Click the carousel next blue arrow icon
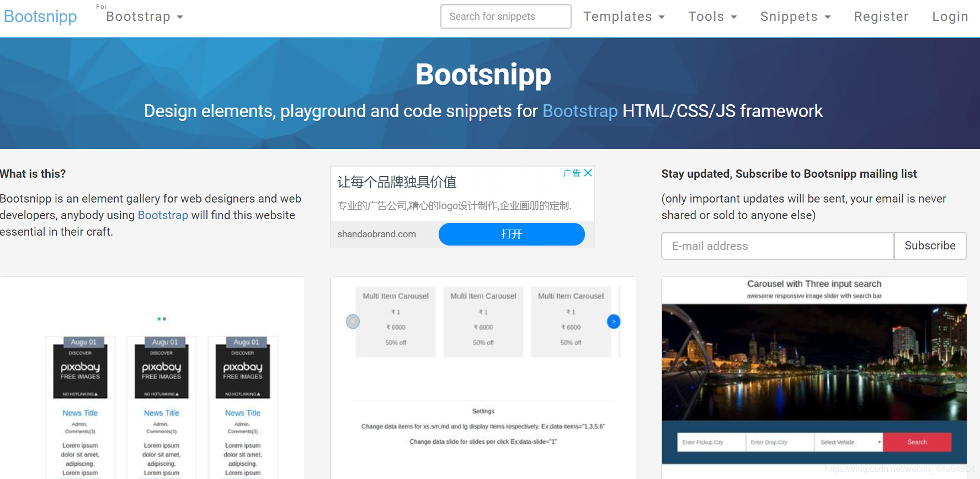 tap(614, 321)
